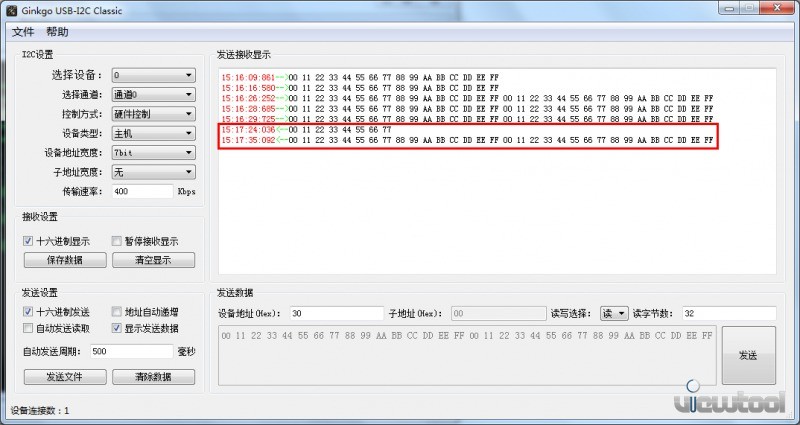800x425 pixels.
Task: Click the log line timestamped 15:16:29:725
Action: click(467, 119)
